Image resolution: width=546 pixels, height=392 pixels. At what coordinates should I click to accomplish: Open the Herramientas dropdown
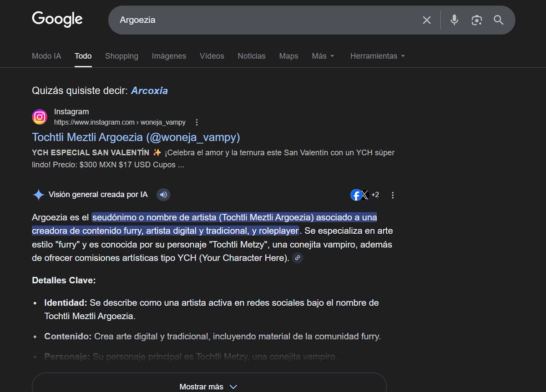pos(378,56)
